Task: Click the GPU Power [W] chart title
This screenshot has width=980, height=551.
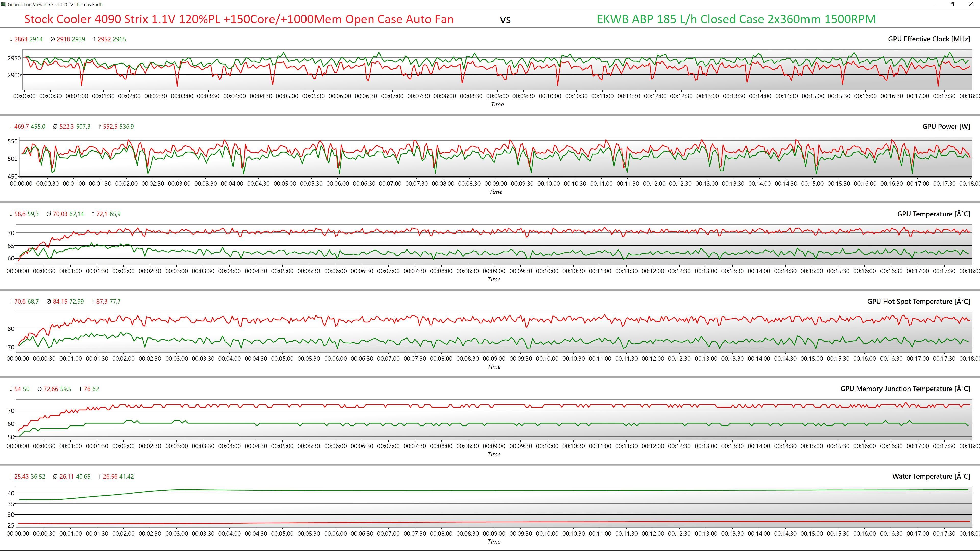Action: point(946,126)
